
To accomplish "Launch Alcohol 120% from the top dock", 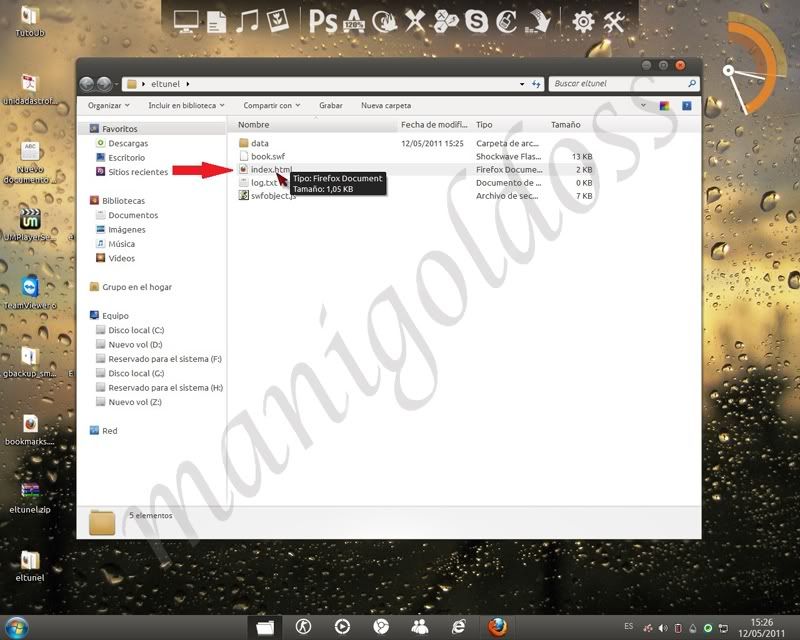I will (x=354, y=21).
